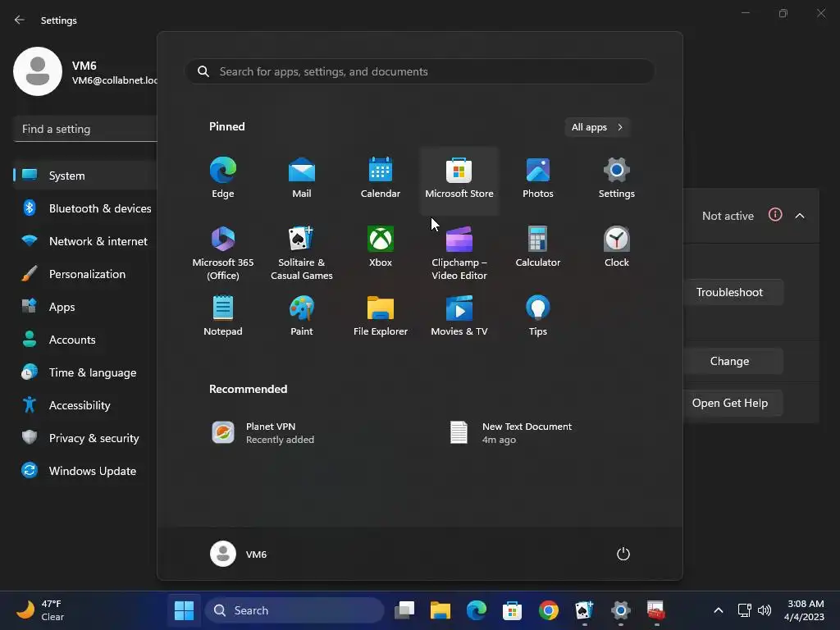This screenshot has height=630, width=840.
Task: Open File Explorer from pinned apps
Action: [x=381, y=316]
